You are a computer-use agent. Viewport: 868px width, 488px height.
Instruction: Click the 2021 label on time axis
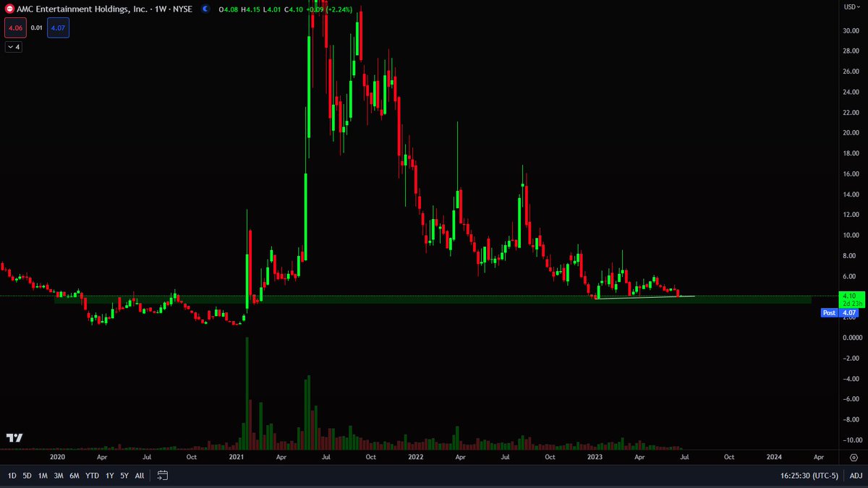point(237,457)
